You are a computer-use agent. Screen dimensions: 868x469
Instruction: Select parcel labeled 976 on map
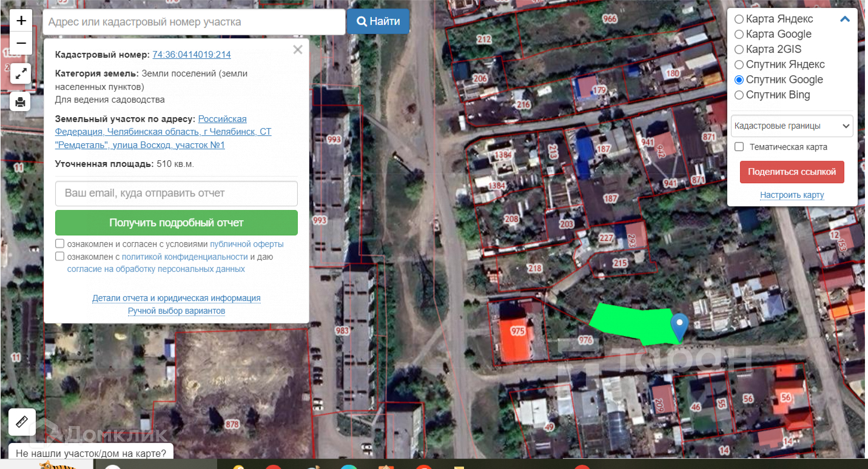[x=585, y=340]
